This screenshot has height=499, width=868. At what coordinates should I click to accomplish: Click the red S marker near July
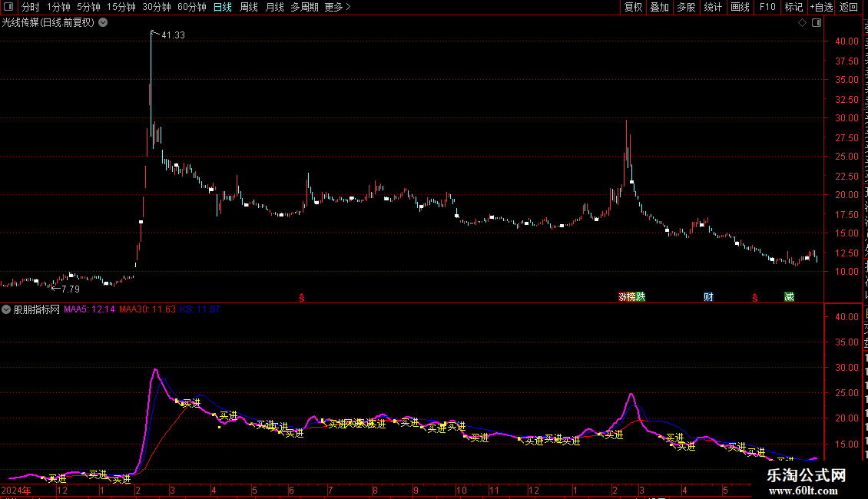[302, 298]
